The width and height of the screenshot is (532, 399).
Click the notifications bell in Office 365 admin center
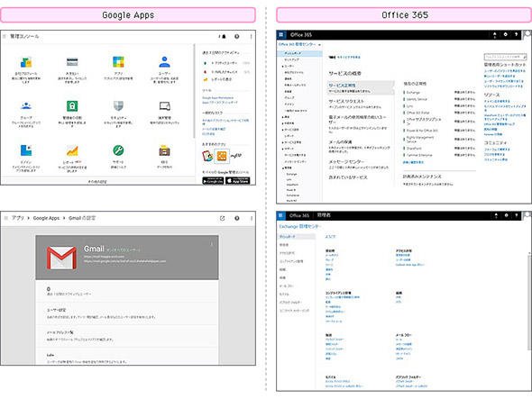495,34
